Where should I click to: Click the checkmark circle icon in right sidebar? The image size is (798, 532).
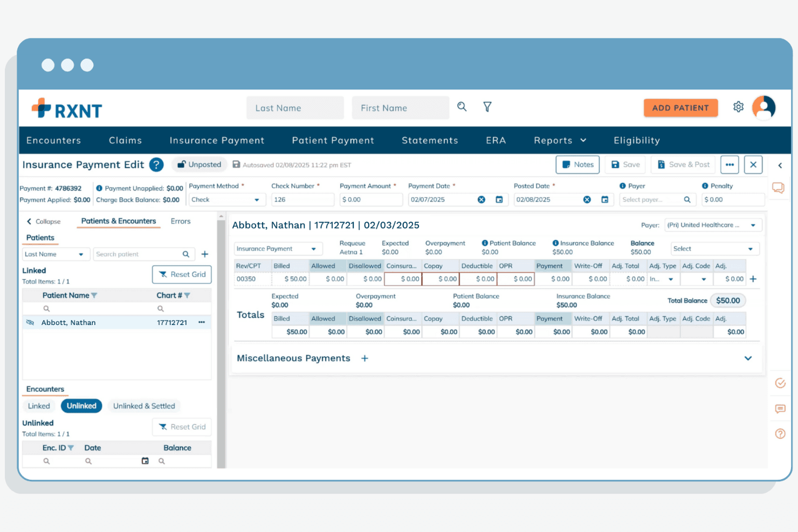point(780,383)
